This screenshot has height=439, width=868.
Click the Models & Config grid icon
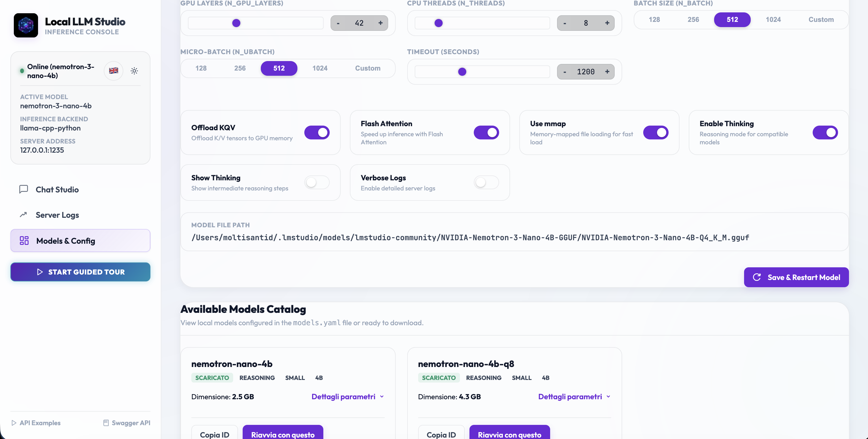24,241
